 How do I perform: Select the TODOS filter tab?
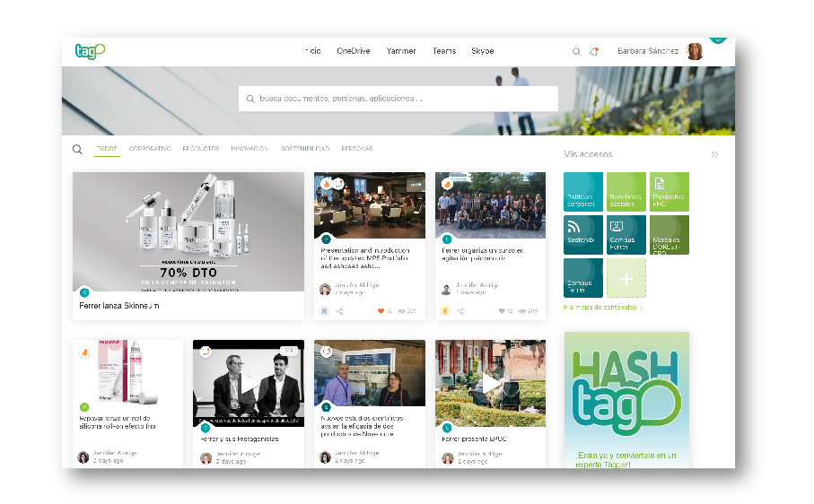pos(107,149)
